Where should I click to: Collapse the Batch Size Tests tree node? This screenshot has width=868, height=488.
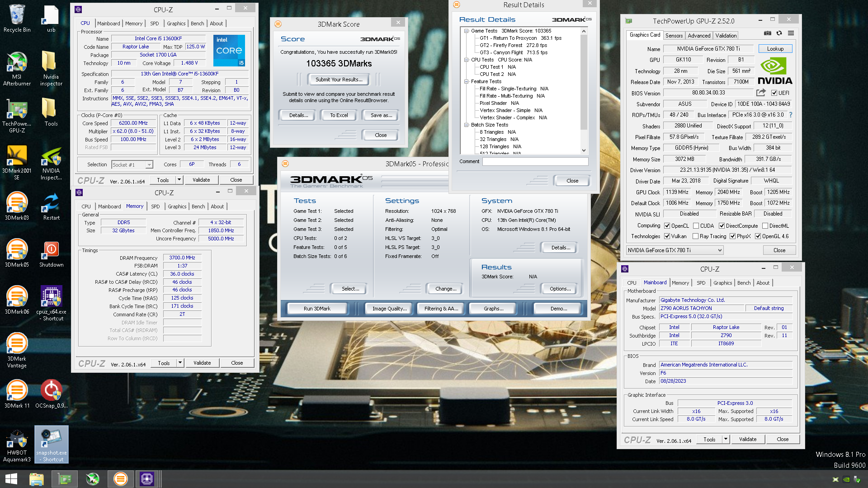466,125
